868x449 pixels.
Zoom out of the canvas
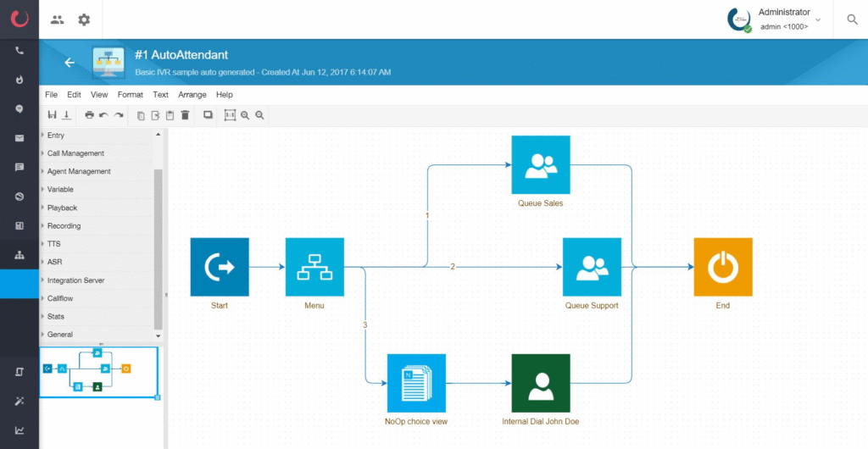tap(260, 115)
